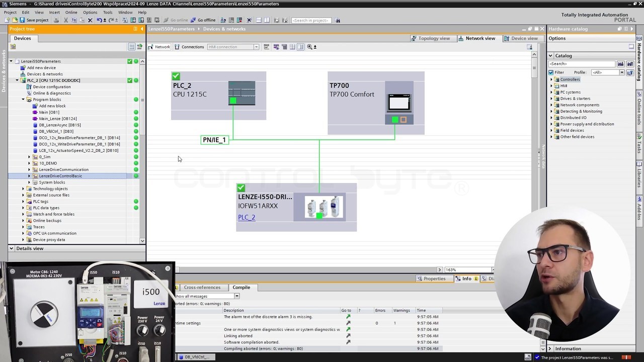Switch to Cross-references tab
This screenshot has height=362, width=644.
pyautogui.click(x=202, y=288)
